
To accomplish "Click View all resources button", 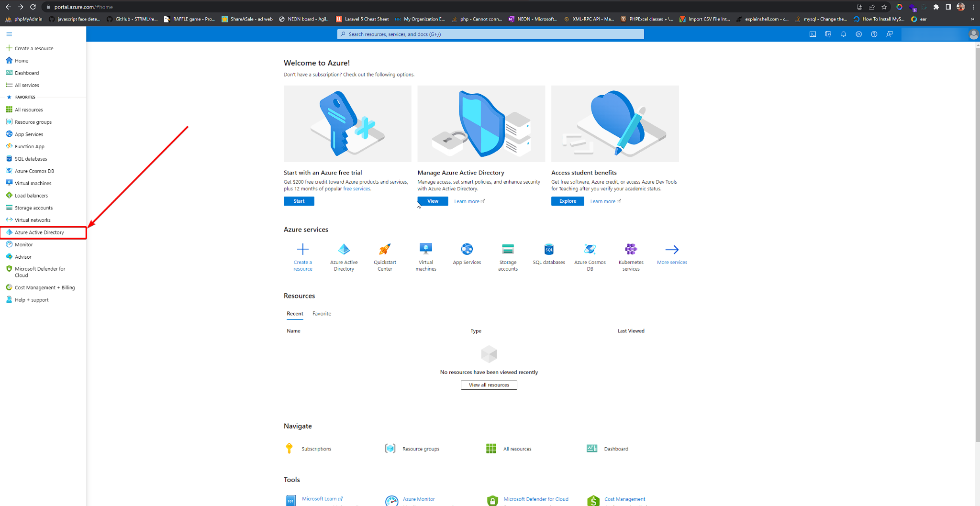I will (x=489, y=385).
